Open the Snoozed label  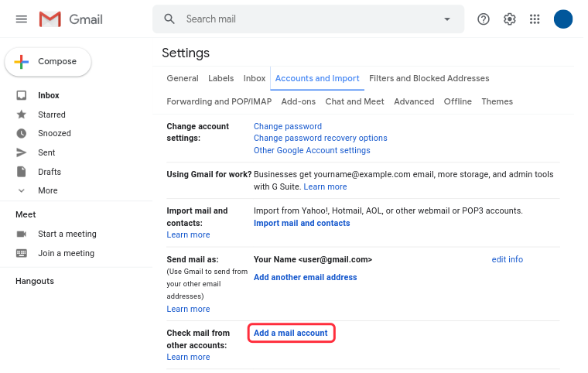(54, 133)
